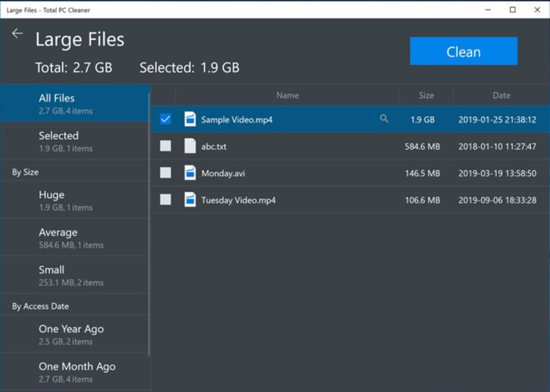550x392 pixels.
Task: Click the 1.9 GB size cell
Action: 422,120
